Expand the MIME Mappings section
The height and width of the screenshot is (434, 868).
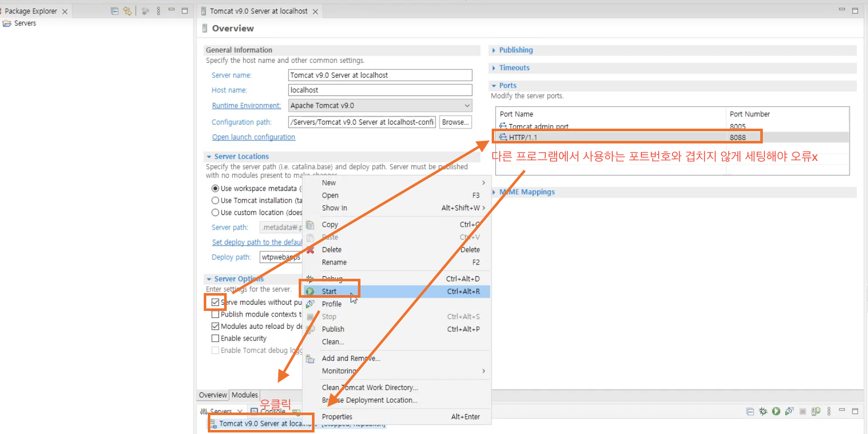(x=494, y=192)
